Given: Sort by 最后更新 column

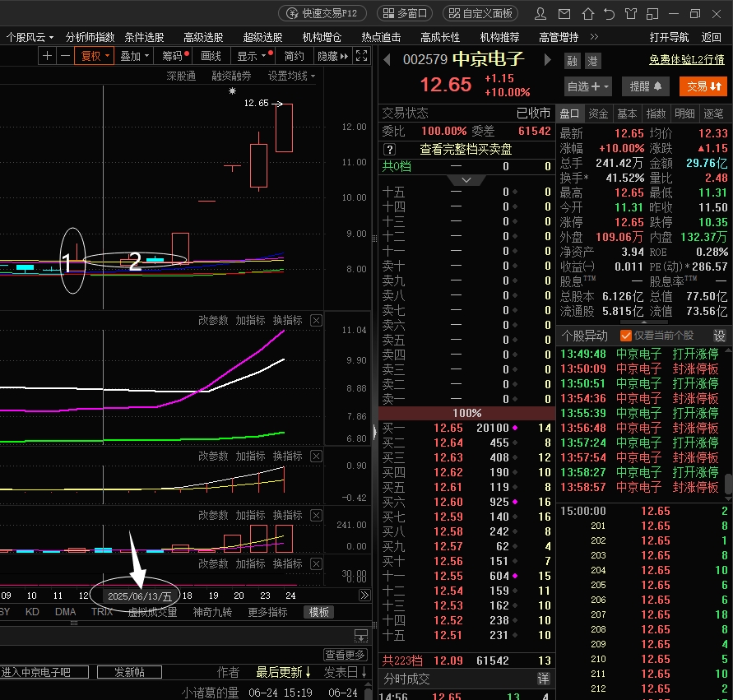Looking at the screenshot, I should tap(283, 672).
